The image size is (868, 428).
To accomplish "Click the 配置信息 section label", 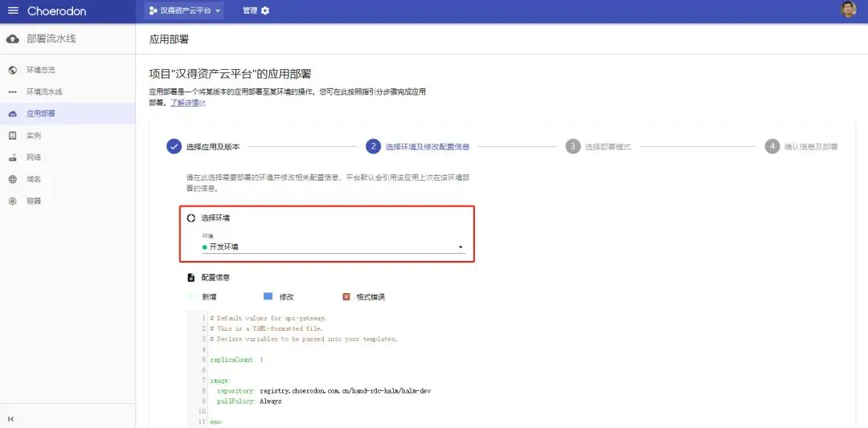I will (216, 277).
